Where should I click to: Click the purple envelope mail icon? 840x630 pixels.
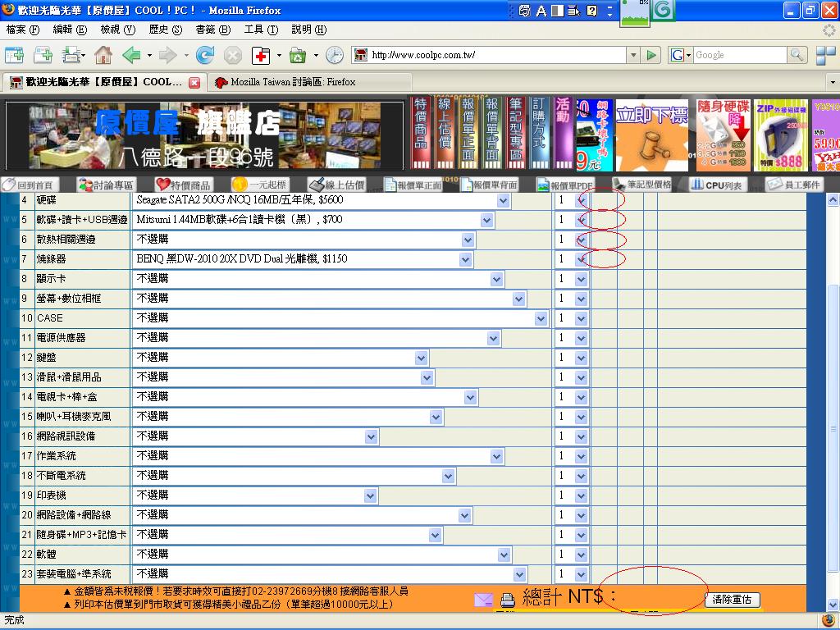(483, 600)
